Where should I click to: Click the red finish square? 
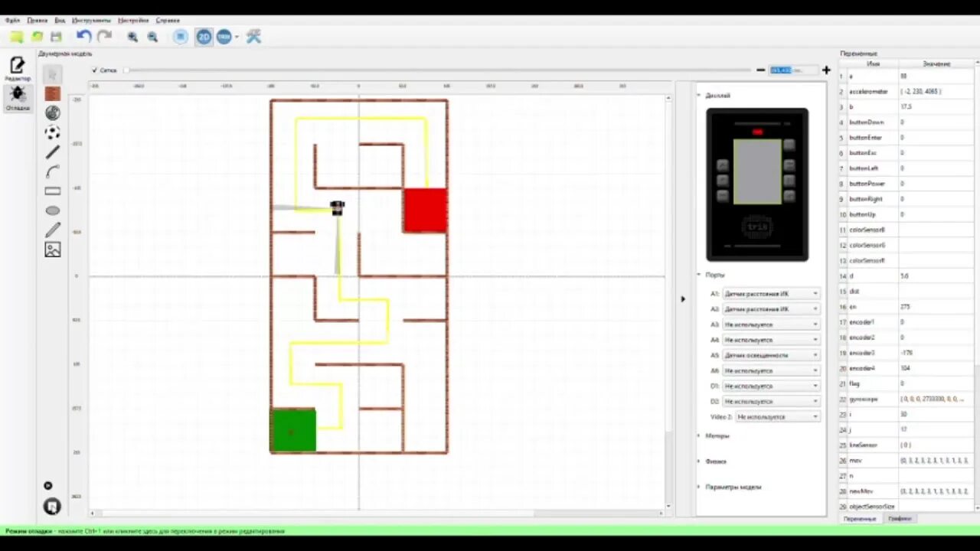425,210
